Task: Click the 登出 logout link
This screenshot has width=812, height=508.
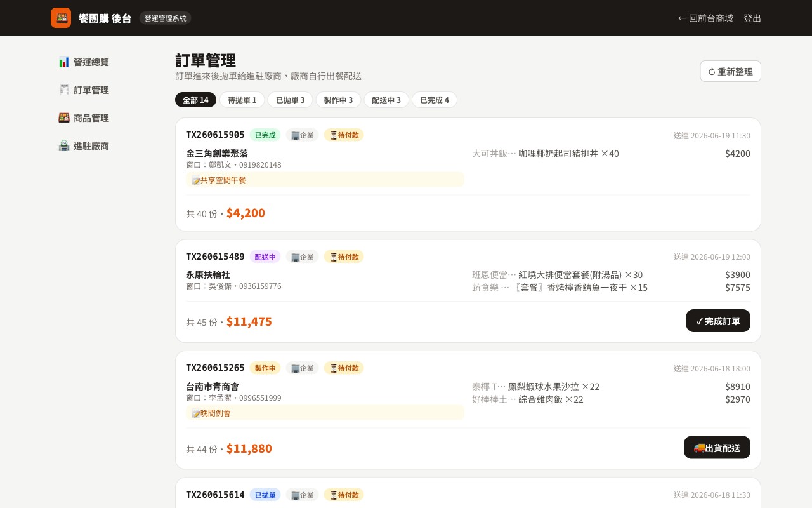Action: [x=752, y=18]
